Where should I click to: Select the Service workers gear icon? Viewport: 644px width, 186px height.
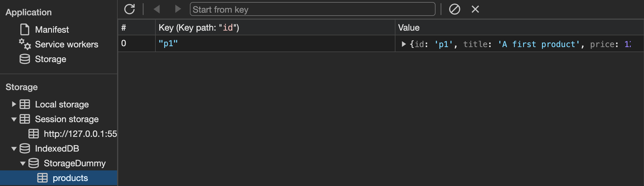[24, 44]
